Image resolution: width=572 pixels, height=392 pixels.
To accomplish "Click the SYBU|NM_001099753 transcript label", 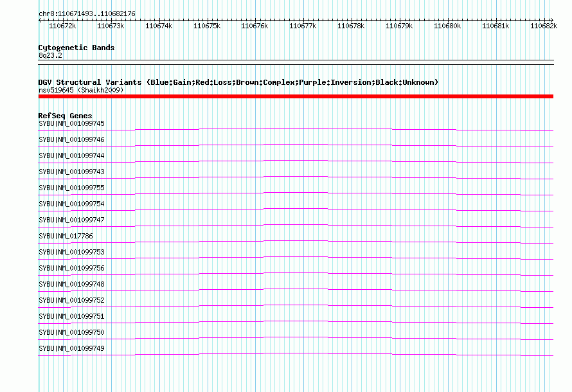I will [x=71, y=252].
